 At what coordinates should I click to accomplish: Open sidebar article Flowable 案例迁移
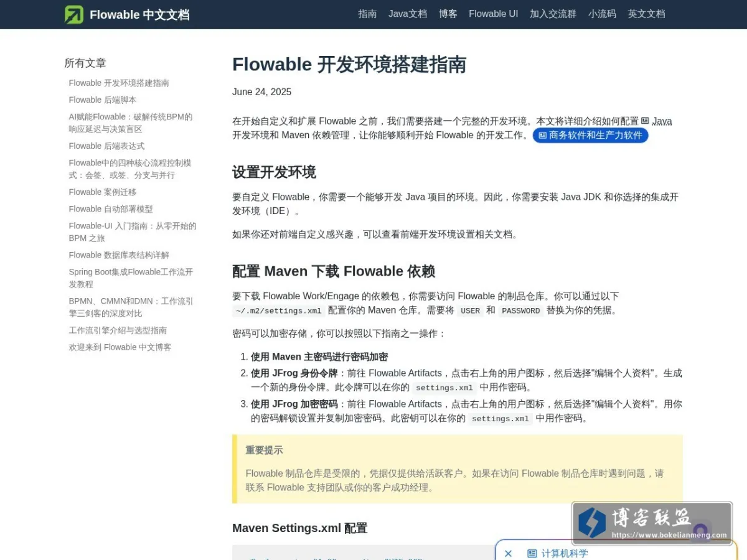(103, 192)
